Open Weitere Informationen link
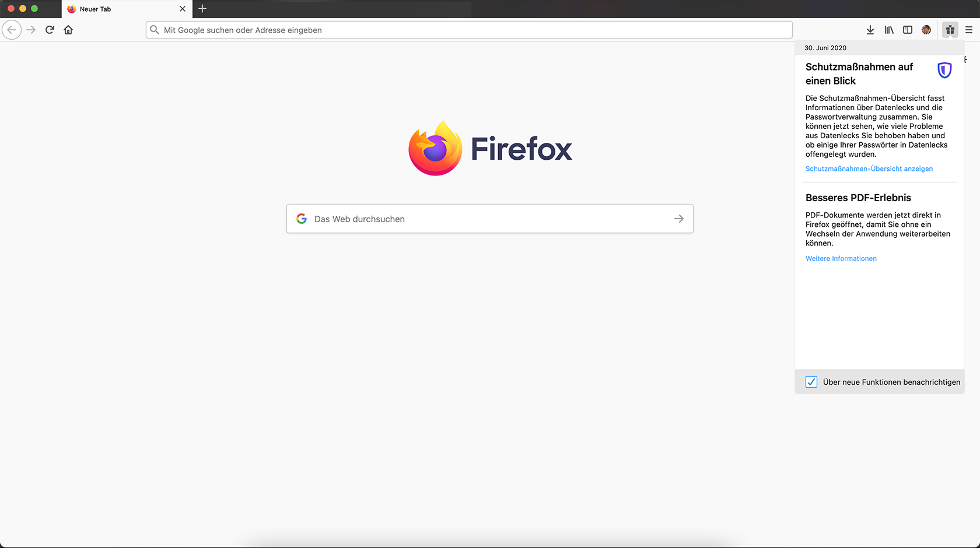Image resolution: width=980 pixels, height=548 pixels. tap(841, 259)
